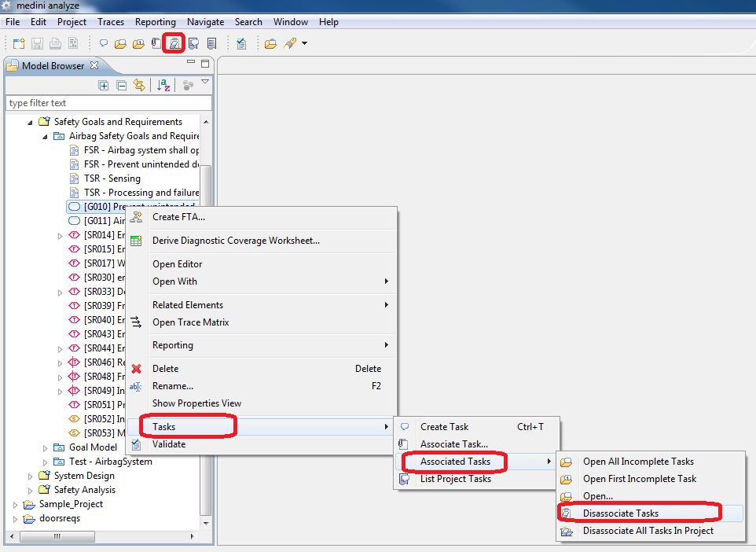Click the Validate checklist toolbar icon

[x=241, y=43]
